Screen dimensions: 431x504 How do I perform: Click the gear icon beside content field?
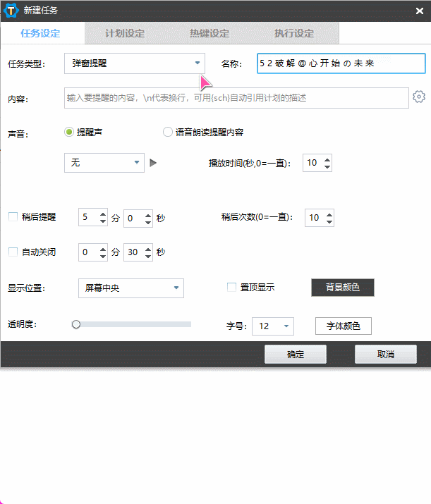tap(419, 97)
